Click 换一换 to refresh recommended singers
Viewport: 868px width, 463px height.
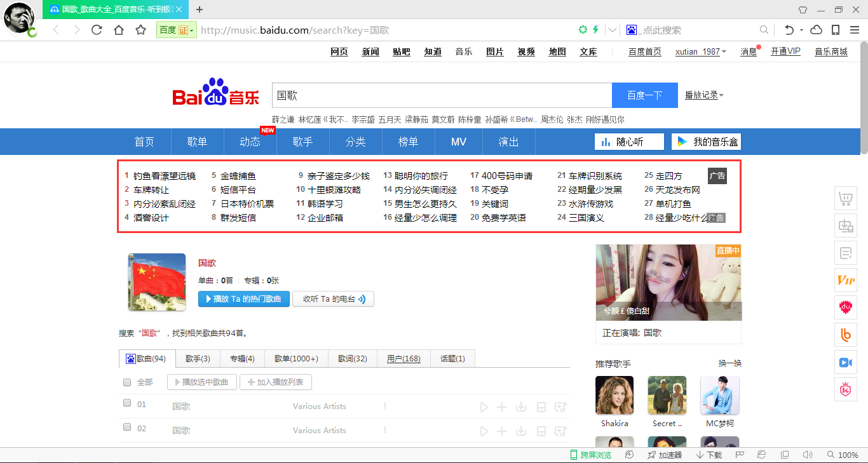pos(730,363)
